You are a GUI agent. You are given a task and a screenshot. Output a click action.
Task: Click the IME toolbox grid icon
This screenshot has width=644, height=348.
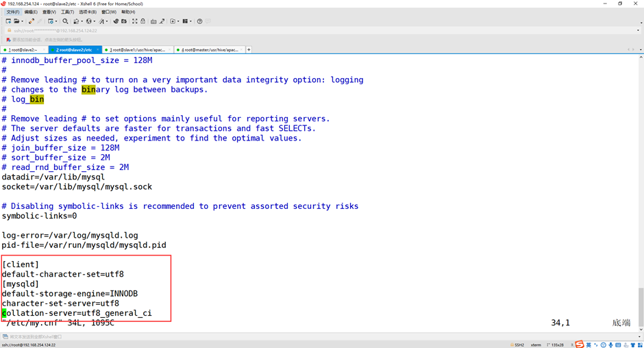click(x=641, y=345)
